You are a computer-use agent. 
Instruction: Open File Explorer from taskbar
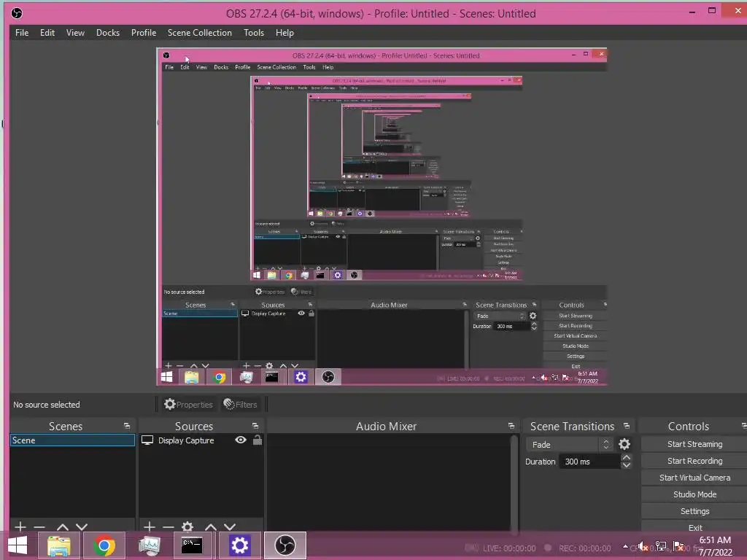pyautogui.click(x=59, y=545)
